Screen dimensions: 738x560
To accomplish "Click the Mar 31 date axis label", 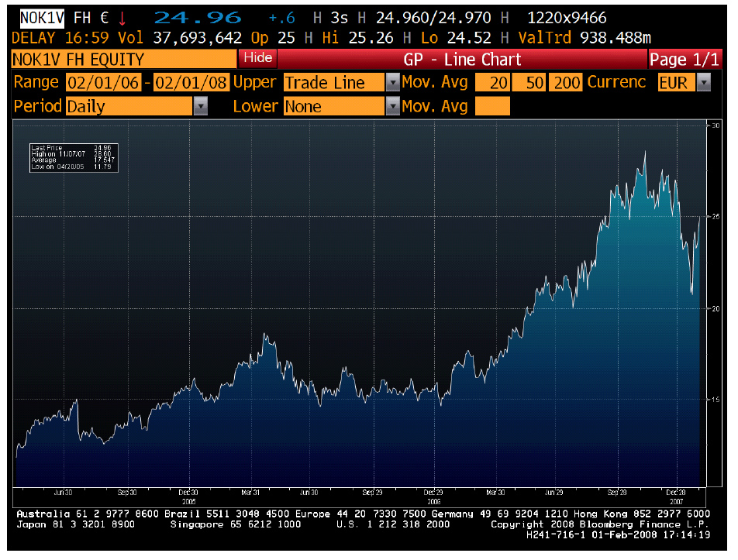I will click(x=250, y=493).
